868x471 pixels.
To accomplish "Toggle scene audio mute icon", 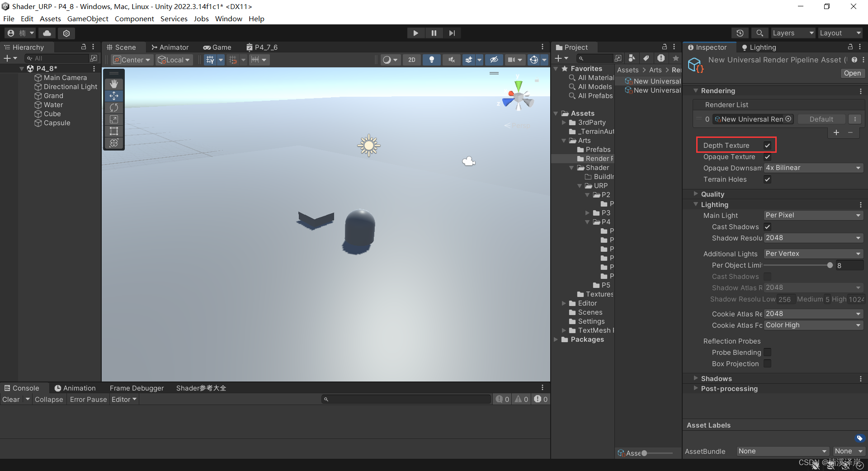I will click(x=451, y=60).
